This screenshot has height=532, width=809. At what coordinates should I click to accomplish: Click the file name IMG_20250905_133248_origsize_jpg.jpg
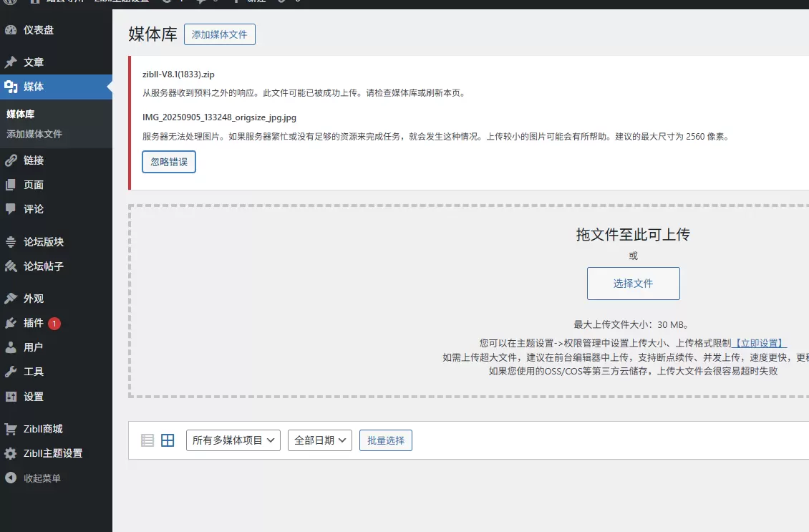click(x=219, y=117)
